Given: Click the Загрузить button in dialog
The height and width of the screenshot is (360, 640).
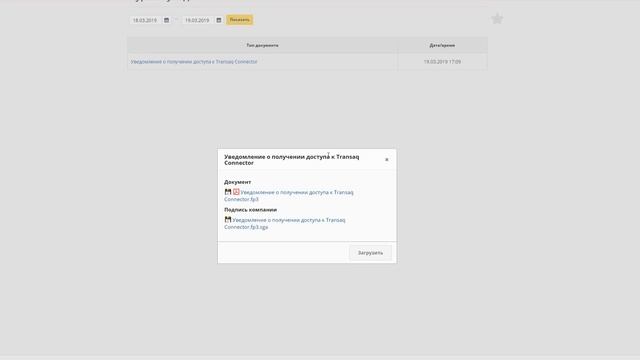Looking at the screenshot, I should [370, 253].
